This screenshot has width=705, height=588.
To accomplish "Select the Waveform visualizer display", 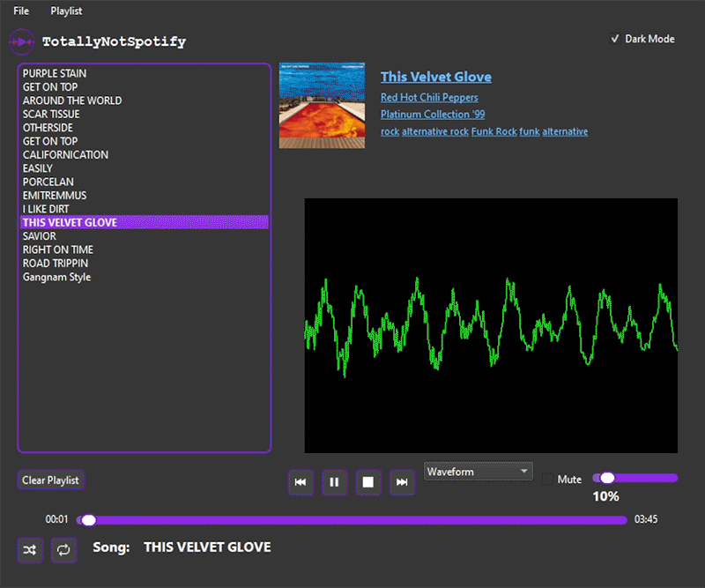I will (x=479, y=472).
